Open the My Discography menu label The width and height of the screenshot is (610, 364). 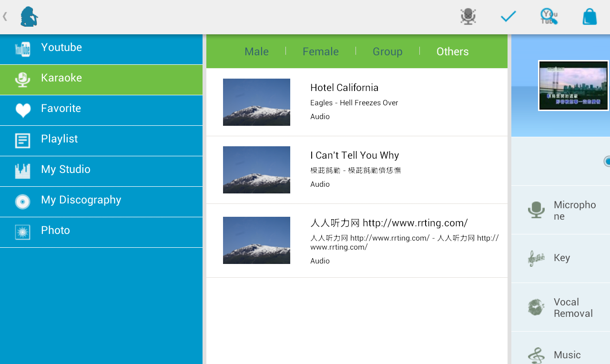click(81, 200)
